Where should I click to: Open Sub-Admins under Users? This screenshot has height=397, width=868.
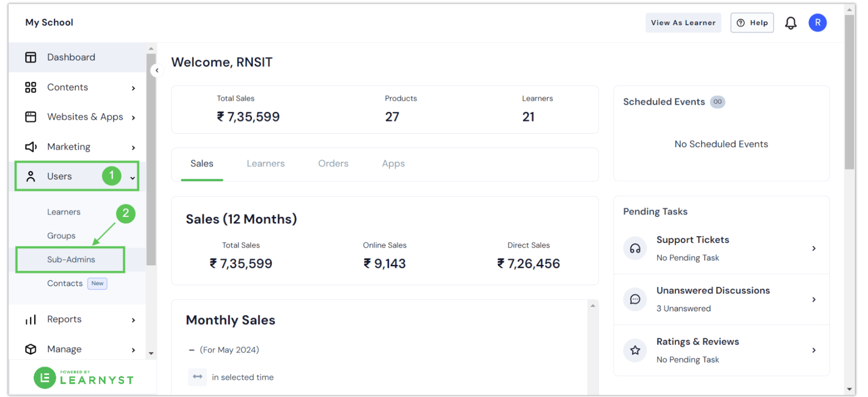71,260
